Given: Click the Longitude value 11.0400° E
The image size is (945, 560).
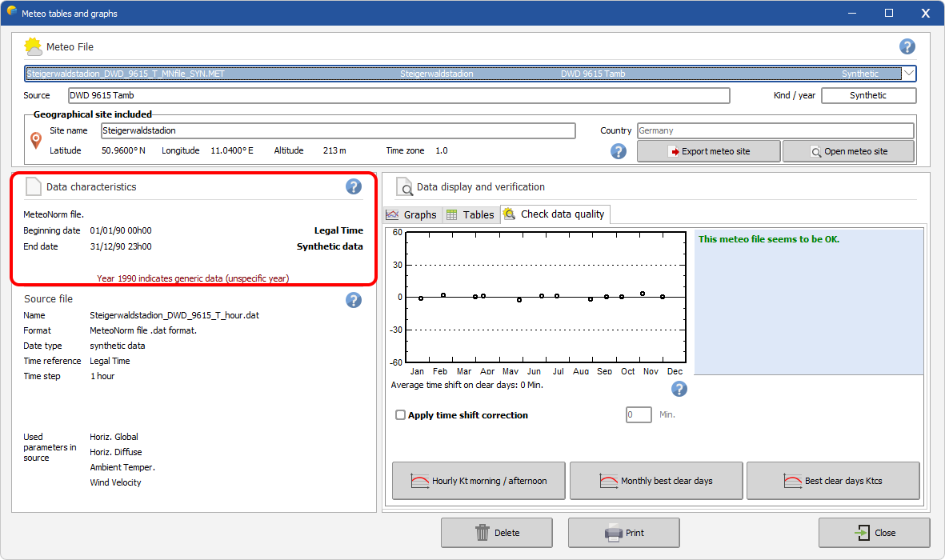Looking at the screenshot, I should 231,150.
